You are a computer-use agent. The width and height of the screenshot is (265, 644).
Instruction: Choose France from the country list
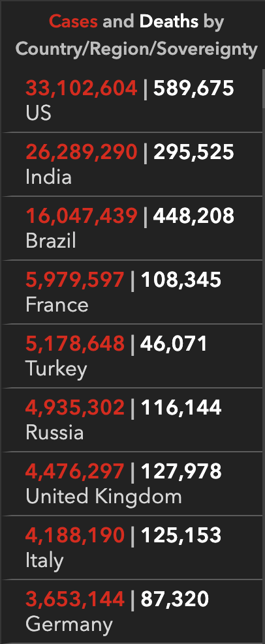pos(132,292)
